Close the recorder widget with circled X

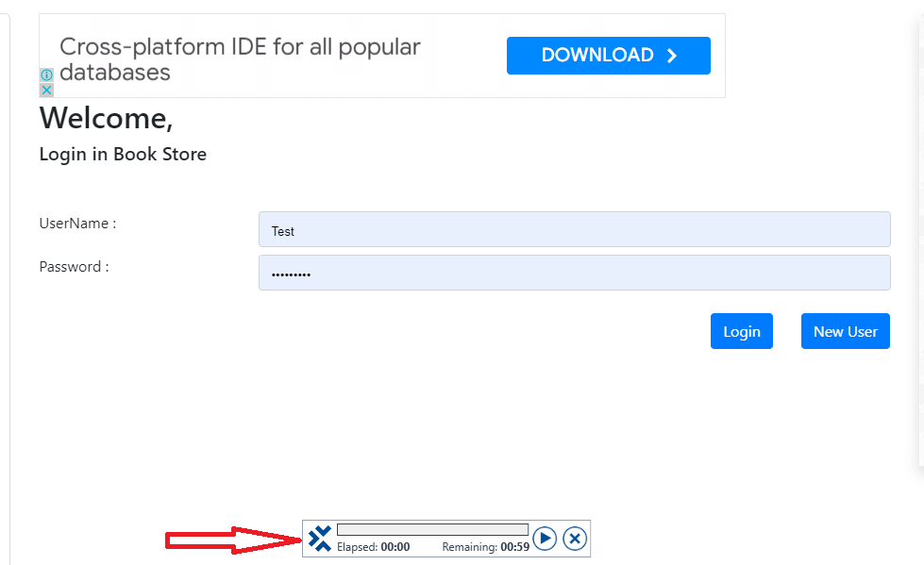[575, 539]
